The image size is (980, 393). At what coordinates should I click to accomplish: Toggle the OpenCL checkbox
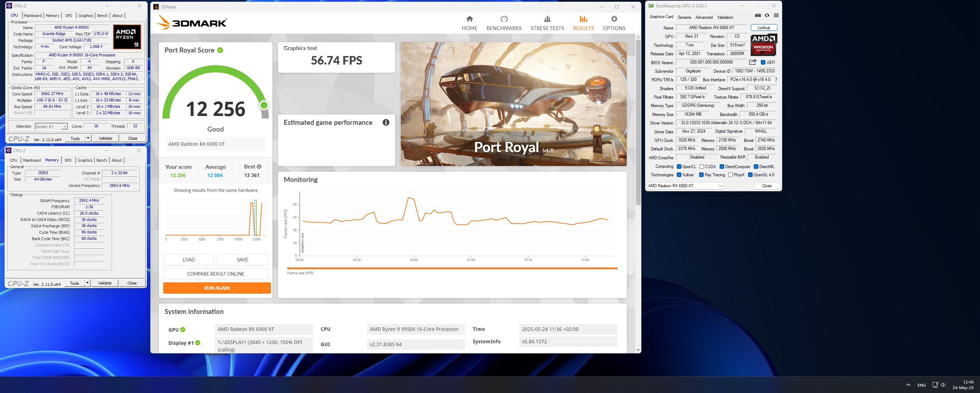point(679,167)
